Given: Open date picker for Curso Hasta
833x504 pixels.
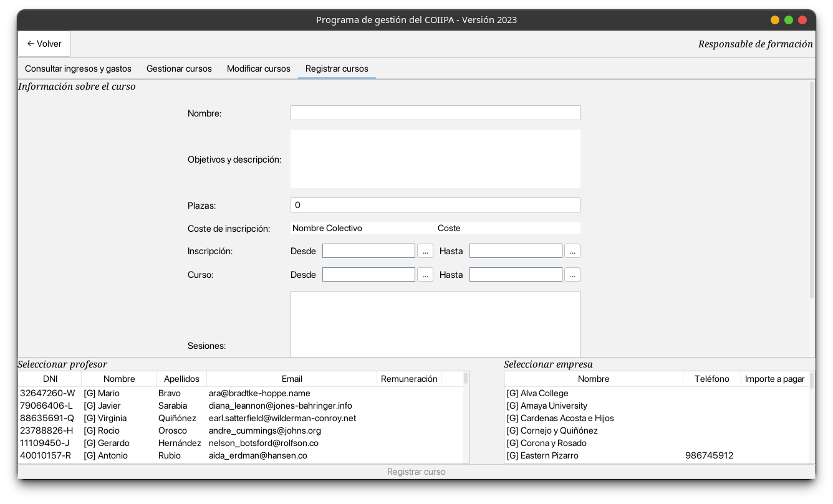Looking at the screenshot, I should [x=572, y=275].
